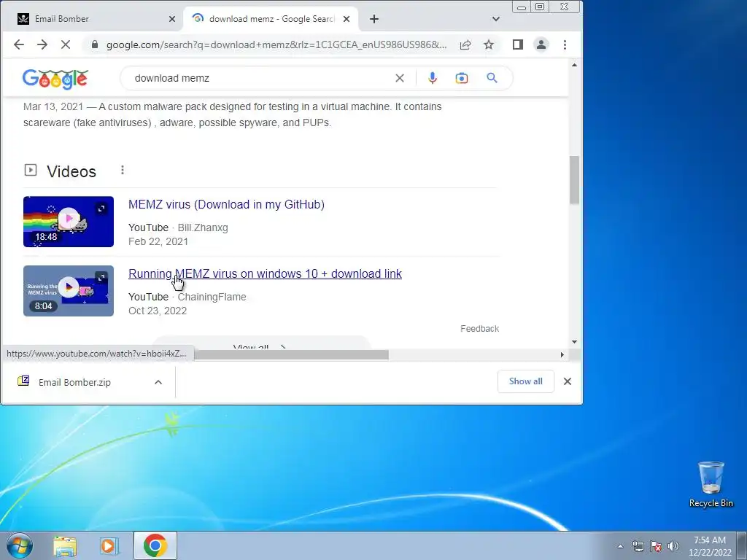Click the horizontal scrollbar thumb
The image size is (747, 560).
tap(292, 355)
